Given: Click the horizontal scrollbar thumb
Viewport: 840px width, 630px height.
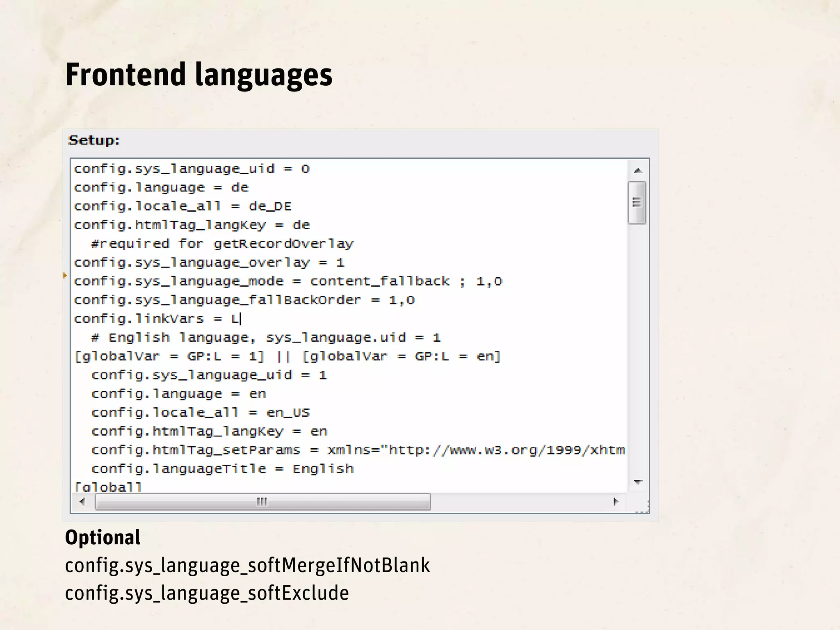Looking at the screenshot, I should click(262, 501).
